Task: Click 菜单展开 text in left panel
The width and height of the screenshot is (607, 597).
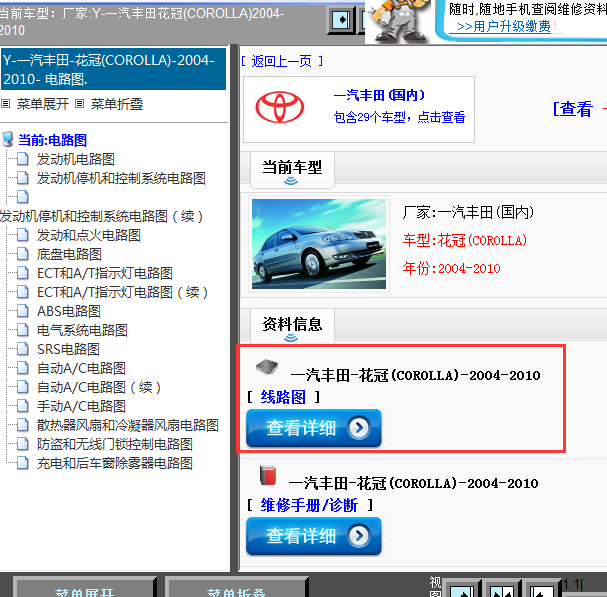Action: (x=43, y=104)
